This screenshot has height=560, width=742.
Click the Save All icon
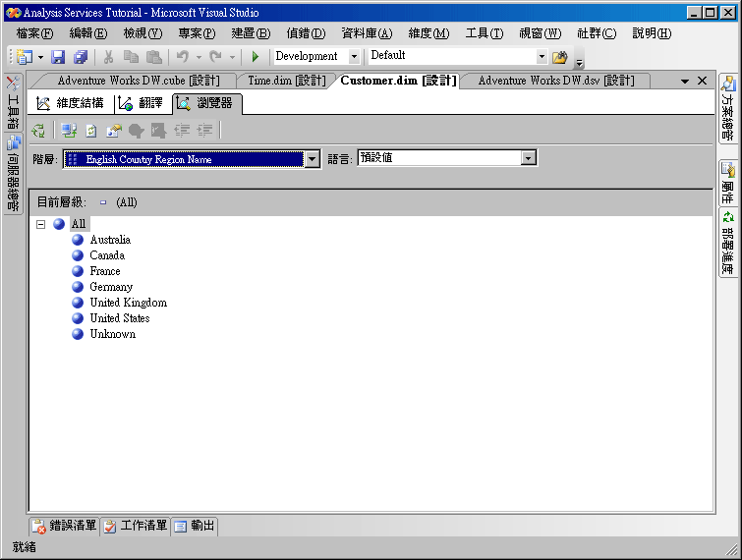click(x=81, y=57)
